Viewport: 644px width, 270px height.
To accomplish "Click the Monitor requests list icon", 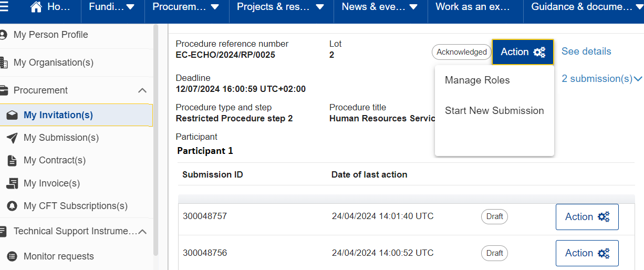I will (12, 256).
